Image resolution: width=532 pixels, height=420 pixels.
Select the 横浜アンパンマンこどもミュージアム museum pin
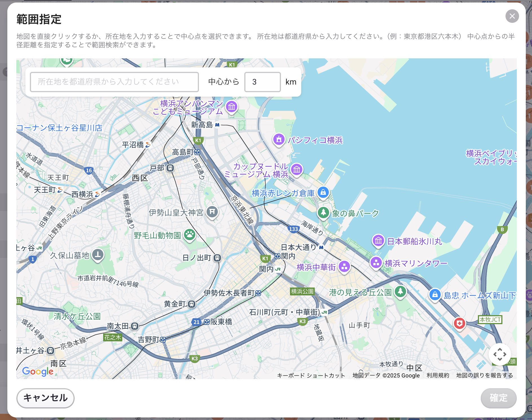(x=232, y=107)
